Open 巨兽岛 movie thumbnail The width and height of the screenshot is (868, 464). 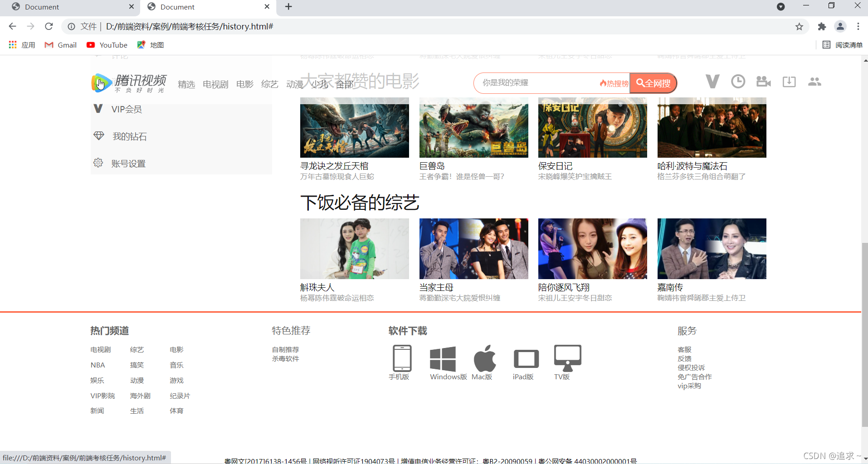pyautogui.click(x=474, y=127)
